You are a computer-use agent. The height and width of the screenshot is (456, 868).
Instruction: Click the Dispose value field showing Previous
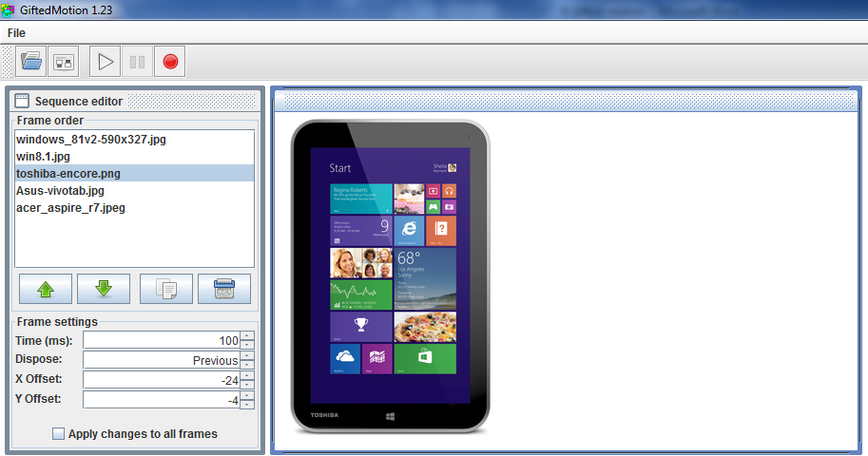click(162, 360)
